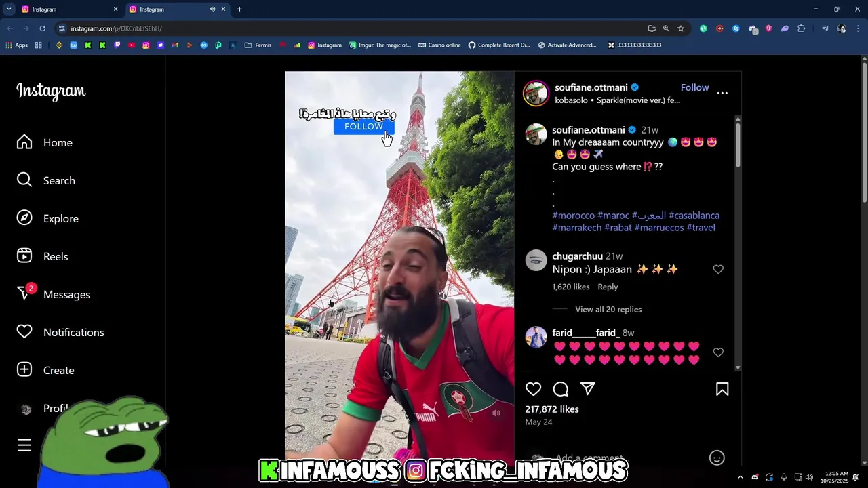Image resolution: width=868 pixels, height=488 pixels.
Task: View all 20 replies
Action: click(x=608, y=309)
